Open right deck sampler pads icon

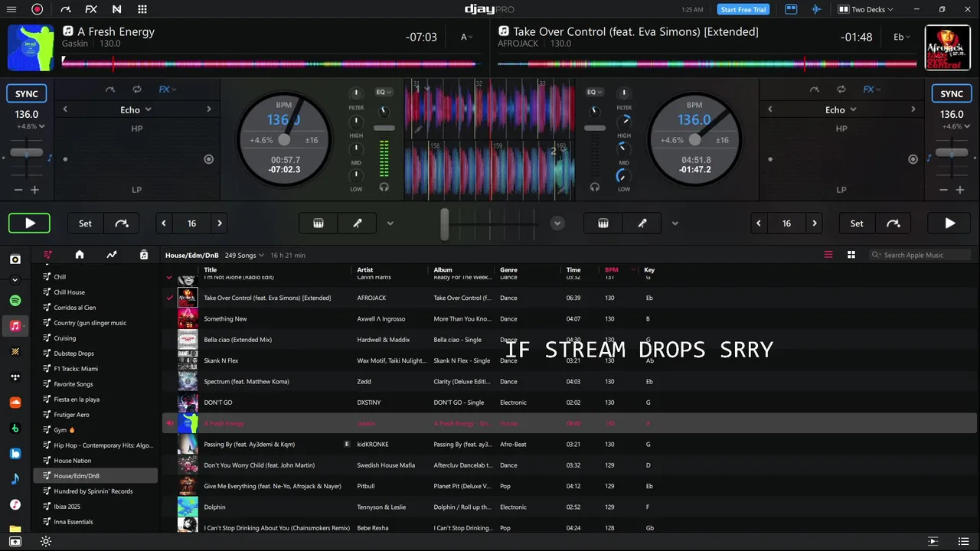tap(603, 223)
